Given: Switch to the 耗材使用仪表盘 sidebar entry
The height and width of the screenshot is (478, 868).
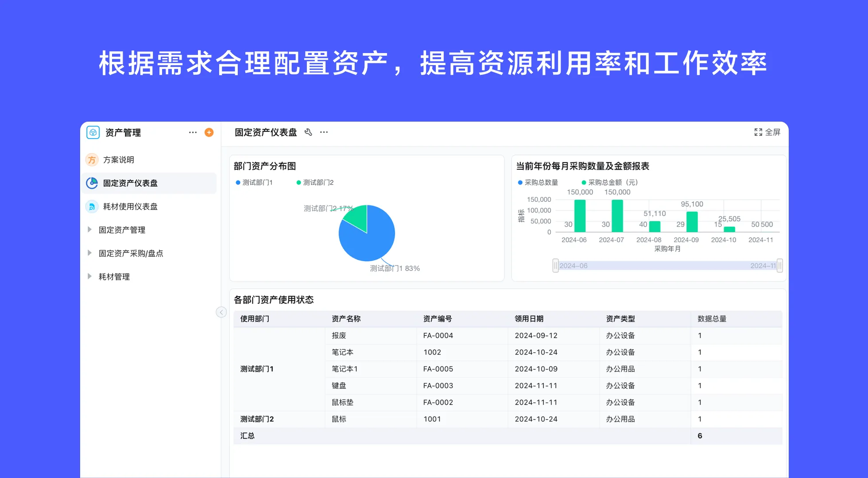Looking at the screenshot, I should click(x=130, y=206).
